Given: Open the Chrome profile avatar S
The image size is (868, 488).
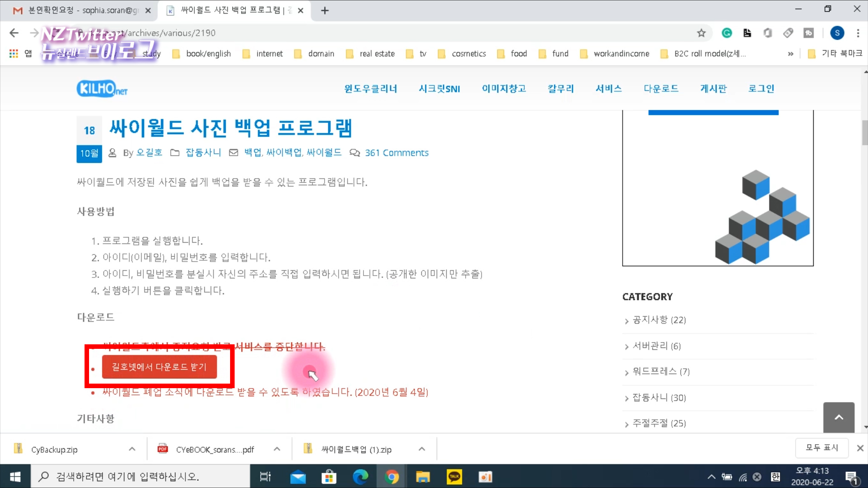Looking at the screenshot, I should (837, 33).
